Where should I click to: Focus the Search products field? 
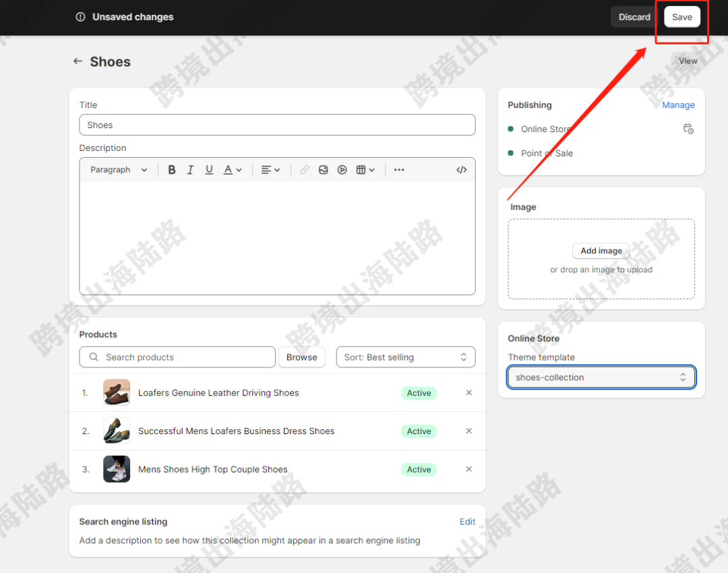click(177, 357)
